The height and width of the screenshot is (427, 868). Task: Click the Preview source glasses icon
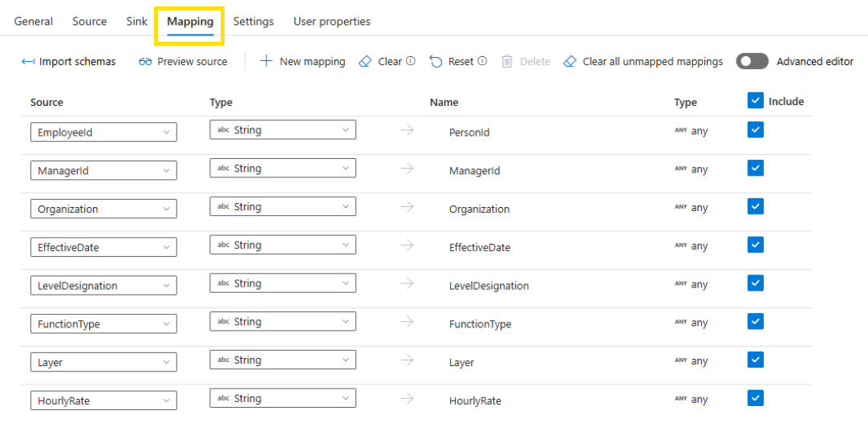[145, 62]
